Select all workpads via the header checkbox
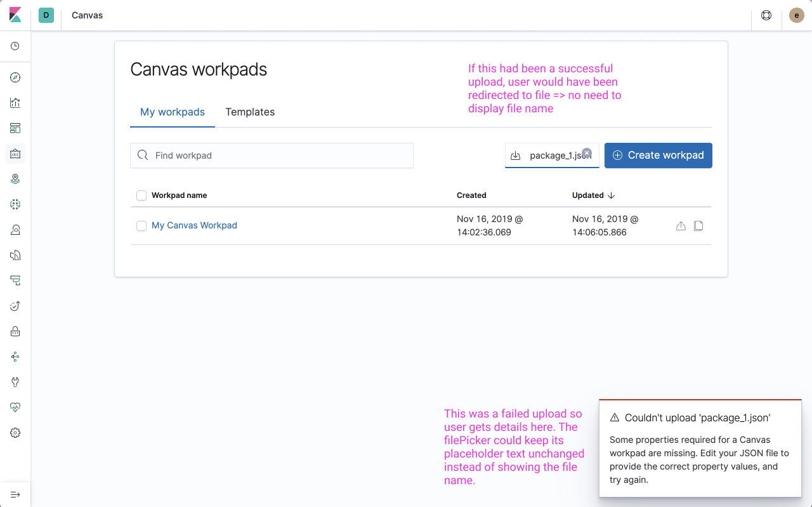The height and width of the screenshot is (507, 812). [141, 195]
